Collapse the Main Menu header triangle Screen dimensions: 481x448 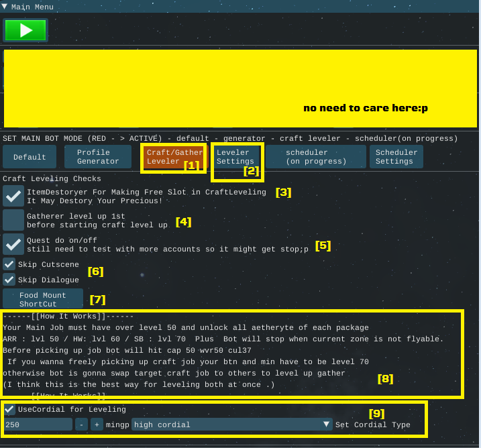coord(5,7)
